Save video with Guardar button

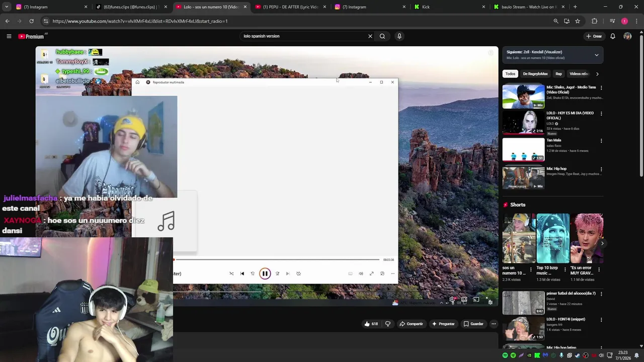473,324
